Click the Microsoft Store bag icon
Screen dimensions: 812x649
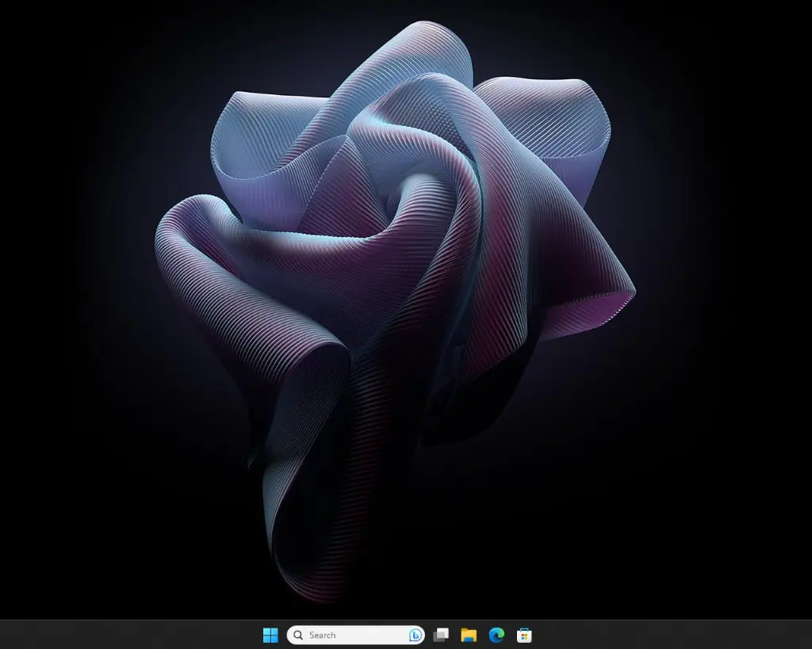523,635
